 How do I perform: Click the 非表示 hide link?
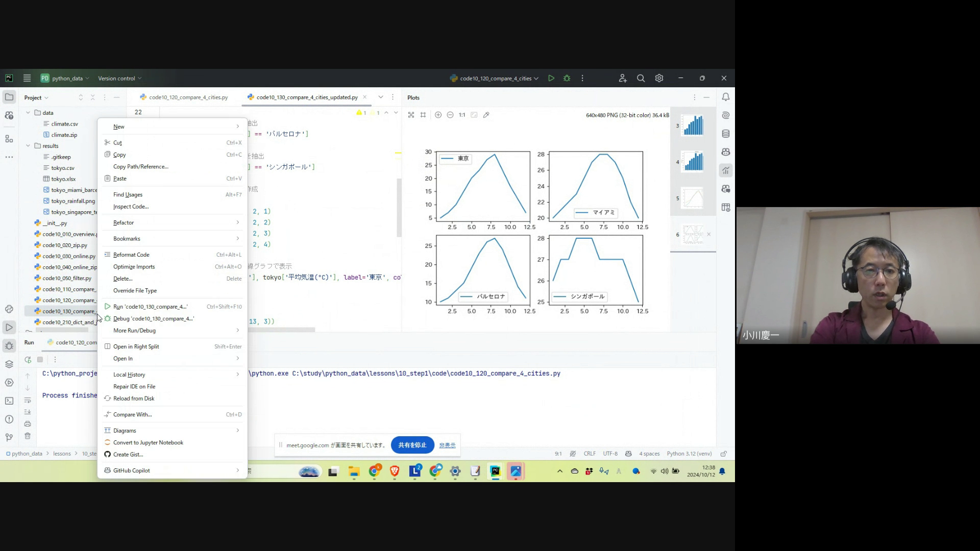[x=447, y=445]
